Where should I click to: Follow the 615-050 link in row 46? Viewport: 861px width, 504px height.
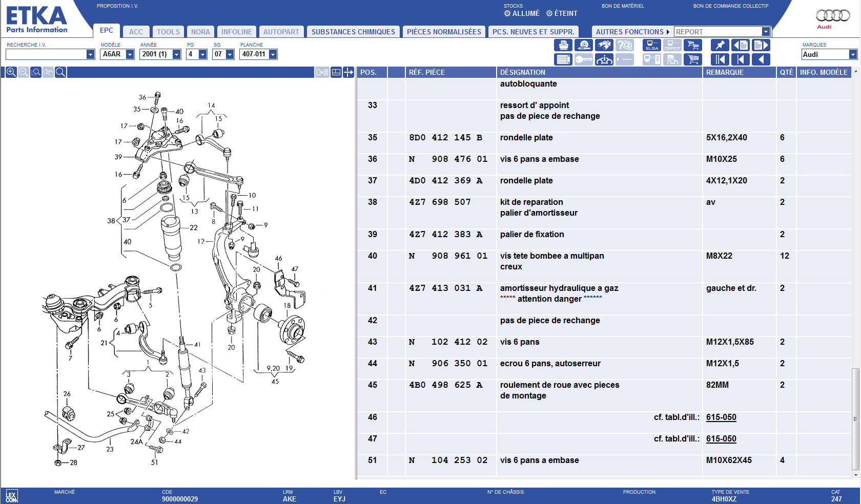(721, 417)
